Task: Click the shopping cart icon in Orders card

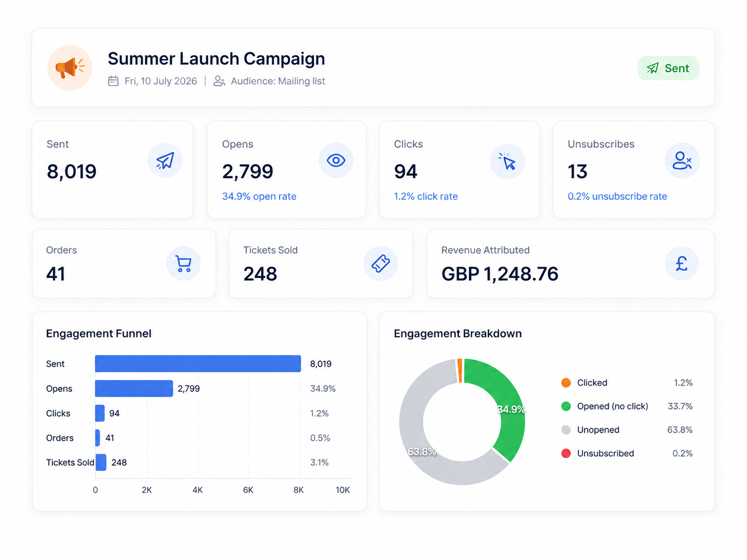Action: (x=184, y=263)
